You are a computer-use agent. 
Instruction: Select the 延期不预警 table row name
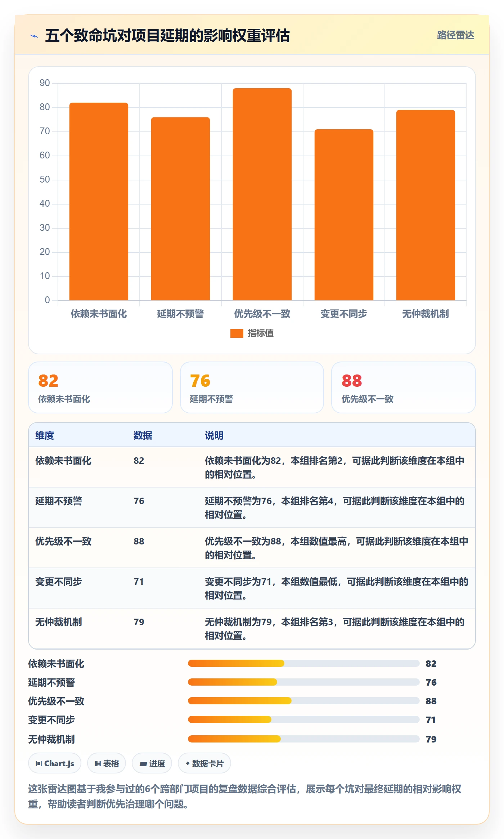59,501
